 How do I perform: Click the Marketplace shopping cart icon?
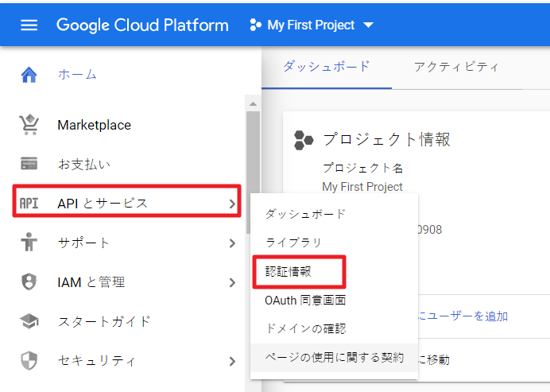click(29, 125)
